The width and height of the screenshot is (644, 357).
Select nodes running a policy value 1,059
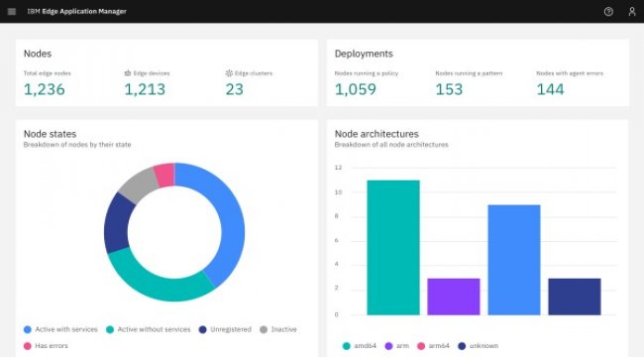coord(356,89)
